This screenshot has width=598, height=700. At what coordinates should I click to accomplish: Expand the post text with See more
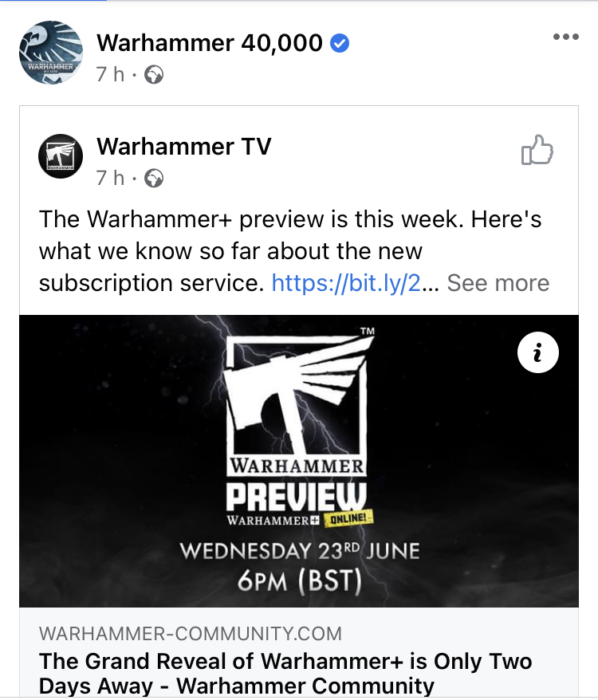tap(498, 282)
